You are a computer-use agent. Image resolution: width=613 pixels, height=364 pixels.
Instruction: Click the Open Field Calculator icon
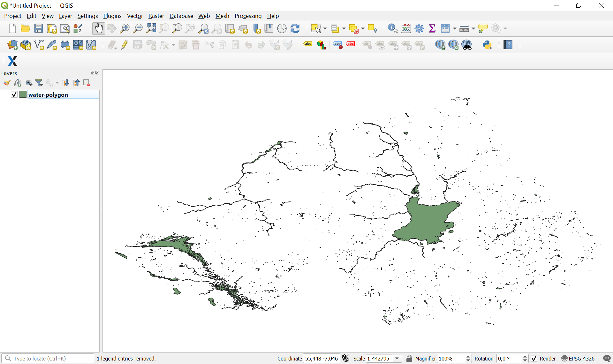click(x=406, y=28)
